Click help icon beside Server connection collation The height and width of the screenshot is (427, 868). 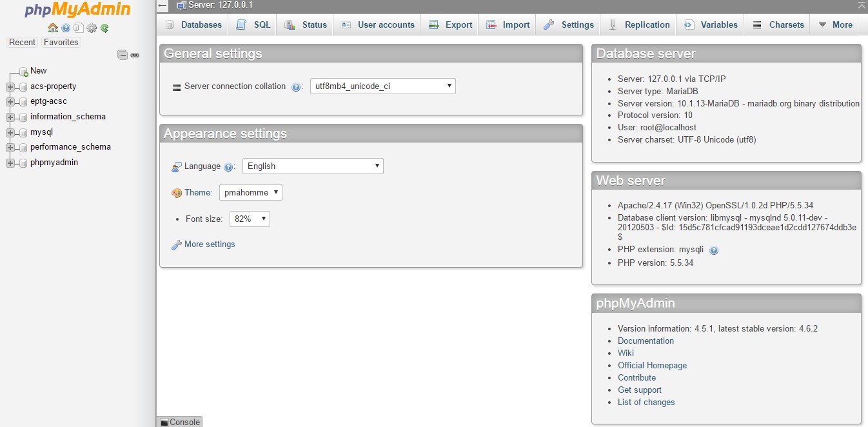click(297, 86)
